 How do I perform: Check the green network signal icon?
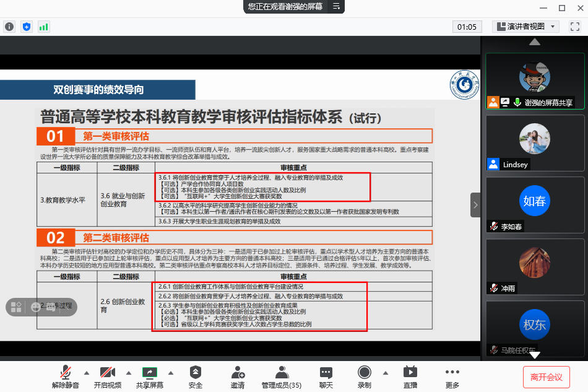[43, 27]
